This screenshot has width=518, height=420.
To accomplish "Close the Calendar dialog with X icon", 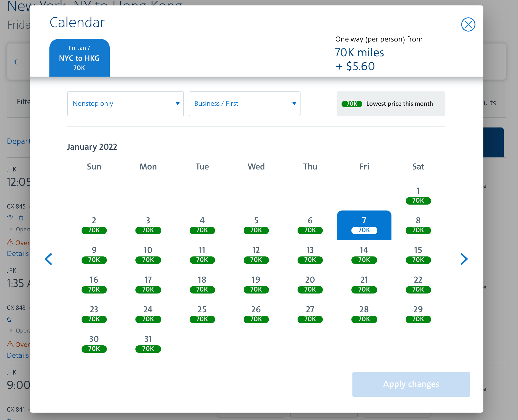I will coord(468,24).
